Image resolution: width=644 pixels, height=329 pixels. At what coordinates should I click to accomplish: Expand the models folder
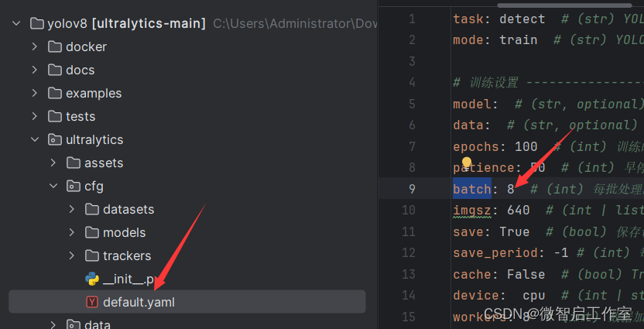click(72, 232)
